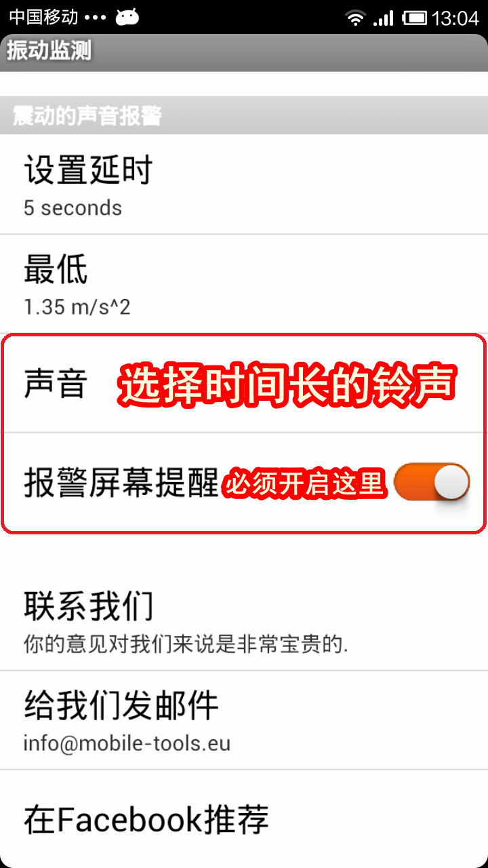Open the 联系我们 entry
The height and width of the screenshot is (868, 488).
(244, 620)
